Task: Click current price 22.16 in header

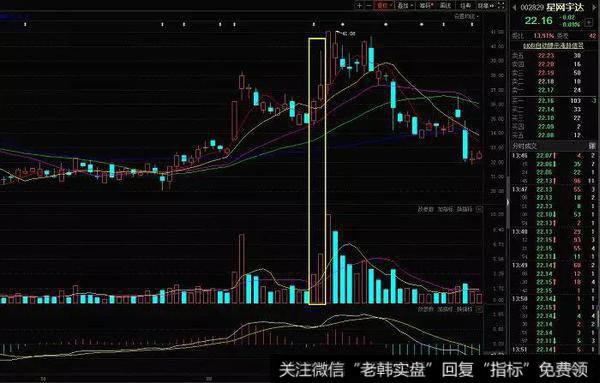Action: point(538,21)
